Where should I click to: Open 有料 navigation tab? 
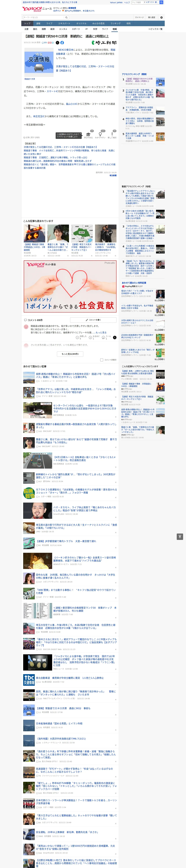coord(128,24)
